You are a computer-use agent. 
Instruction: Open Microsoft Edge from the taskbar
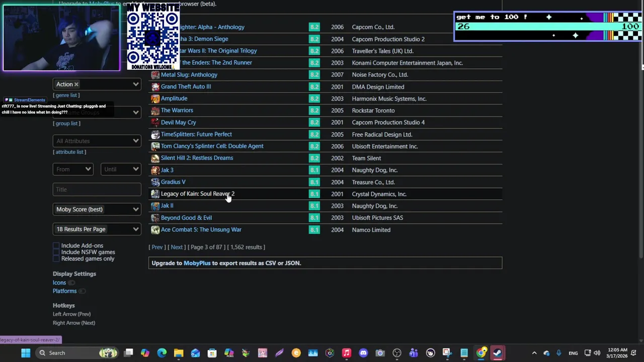[x=162, y=353]
